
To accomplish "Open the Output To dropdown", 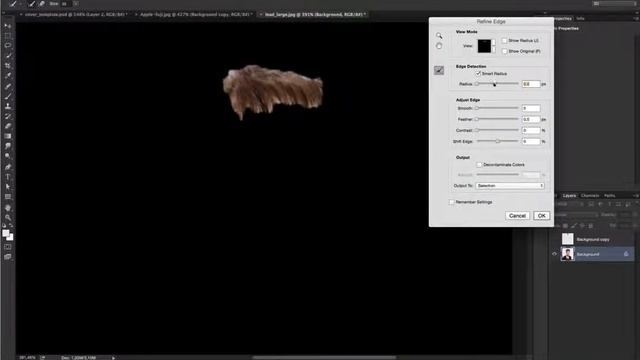I will coord(510,186).
